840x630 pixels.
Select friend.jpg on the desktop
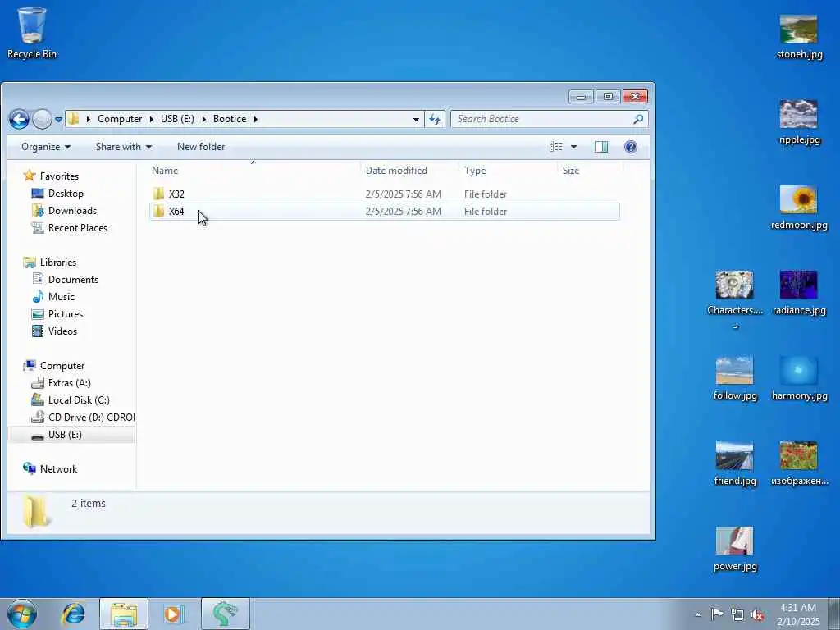[x=734, y=464]
